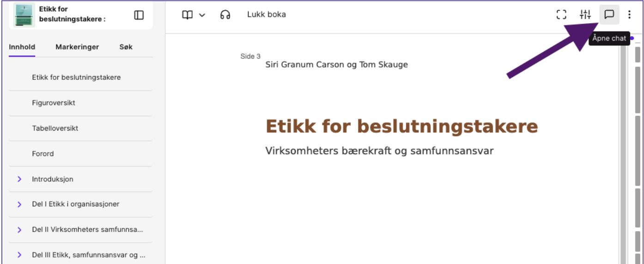Start audio playback with the headphones icon
Screen dimensions: 644x264
[225, 15]
